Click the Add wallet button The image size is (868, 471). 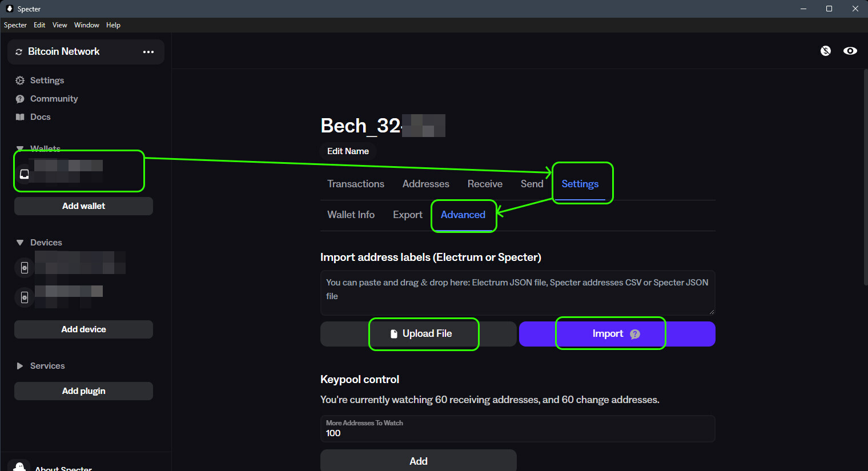pyautogui.click(x=83, y=206)
